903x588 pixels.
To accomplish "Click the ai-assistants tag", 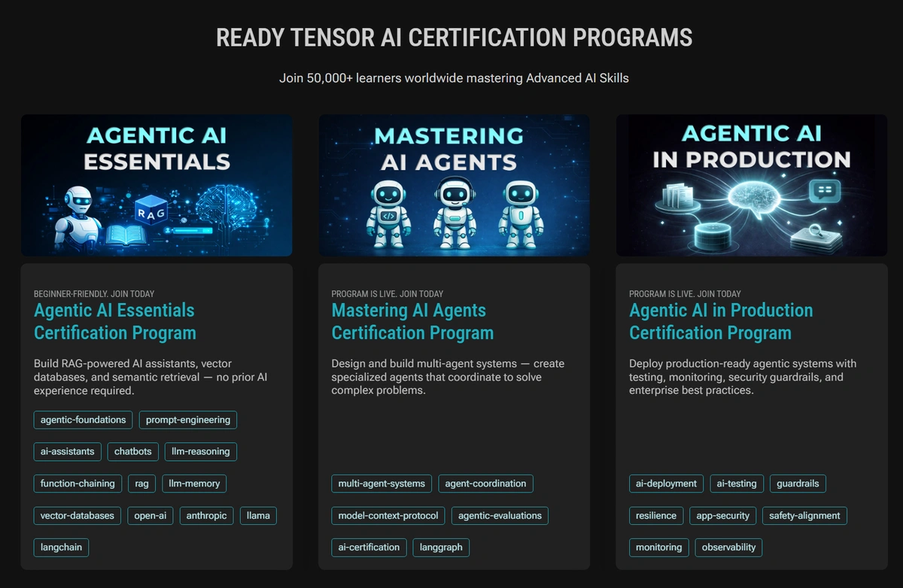I will tap(68, 452).
